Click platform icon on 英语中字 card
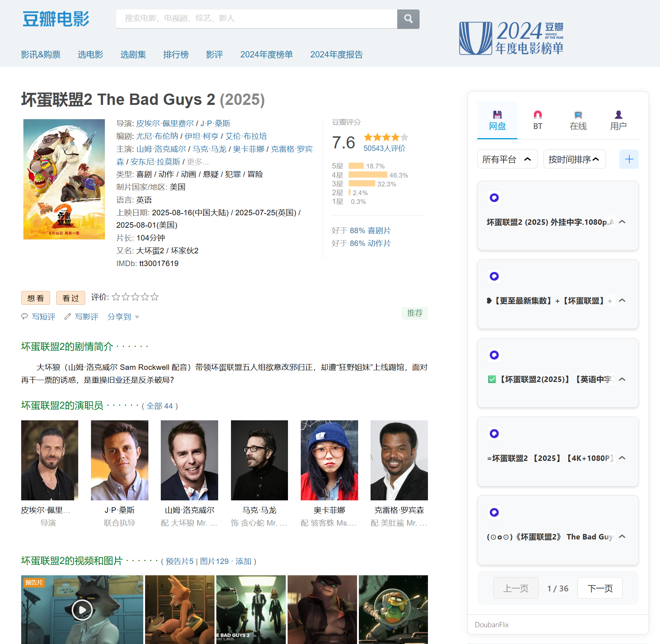The image size is (660, 644). 494,355
